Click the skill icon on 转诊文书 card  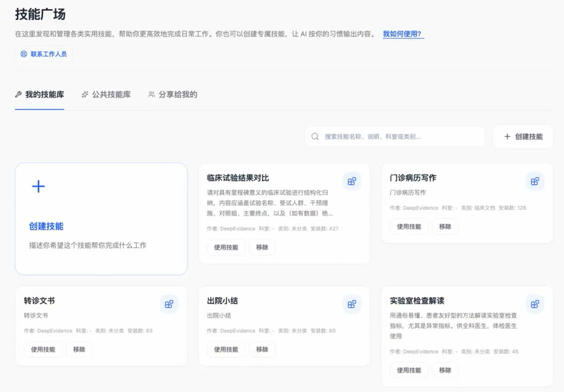point(169,304)
